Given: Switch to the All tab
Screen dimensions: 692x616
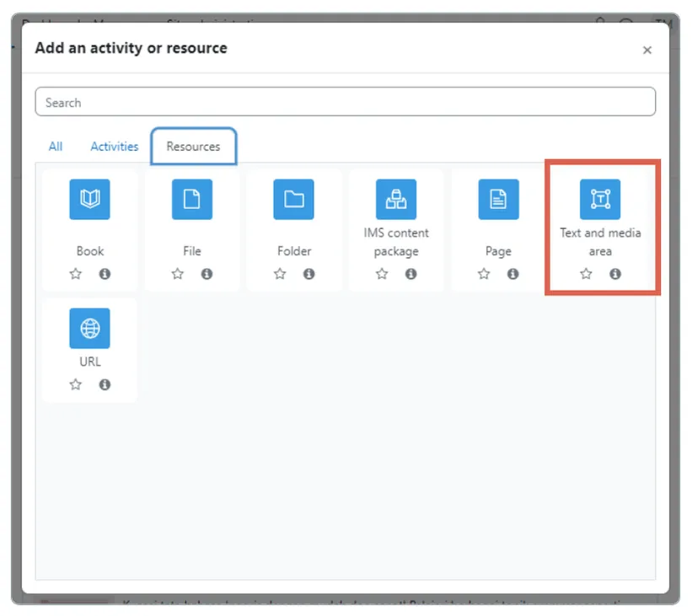Looking at the screenshot, I should pyautogui.click(x=55, y=146).
